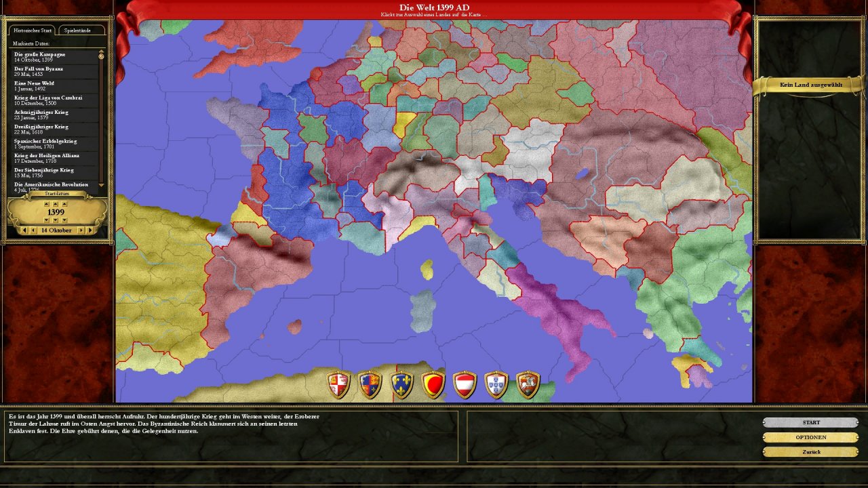Choose the England quartered coat of arms shield
868x488 pixels.
(370, 385)
